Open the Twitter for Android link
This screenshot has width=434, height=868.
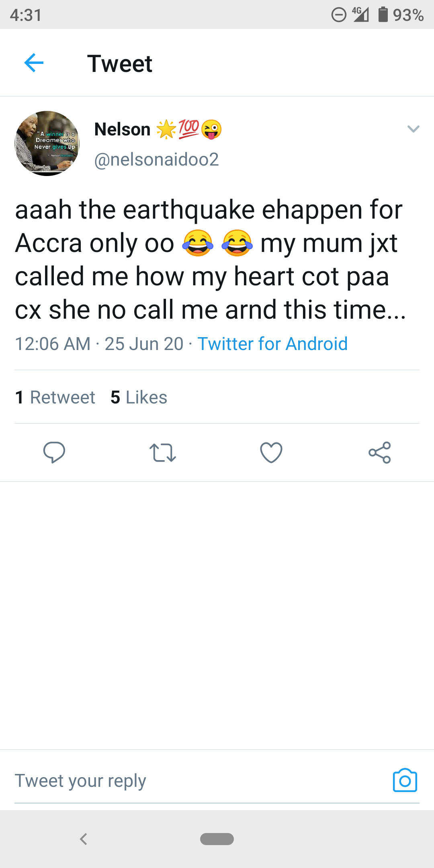tap(272, 344)
